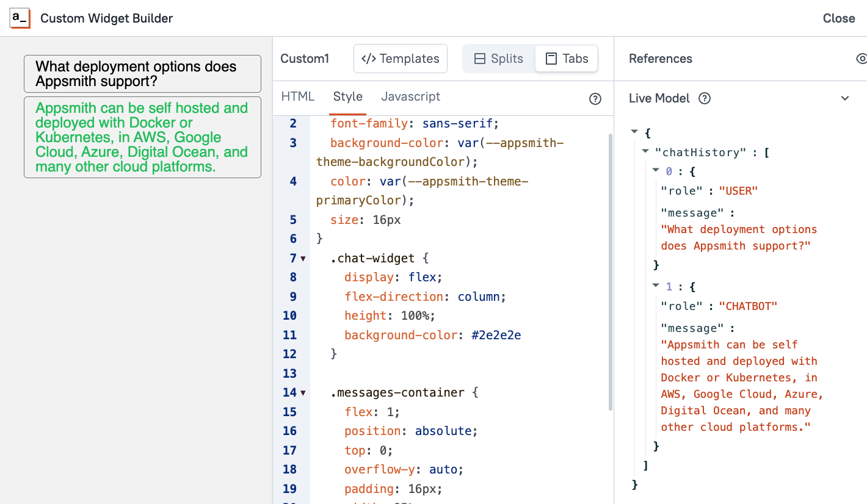Click the color: var(--appsmith-theme- line
The image size is (867, 504).
[x=429, y=182]
